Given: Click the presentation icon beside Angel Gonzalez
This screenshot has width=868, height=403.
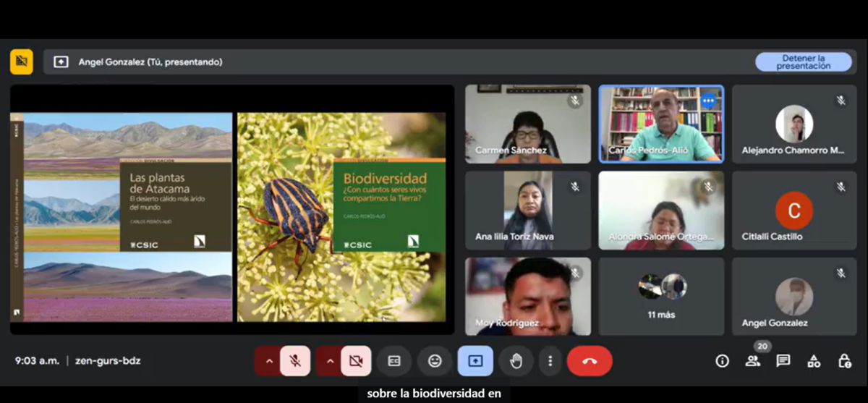Looking at the screenshot, I should (61, 62).
